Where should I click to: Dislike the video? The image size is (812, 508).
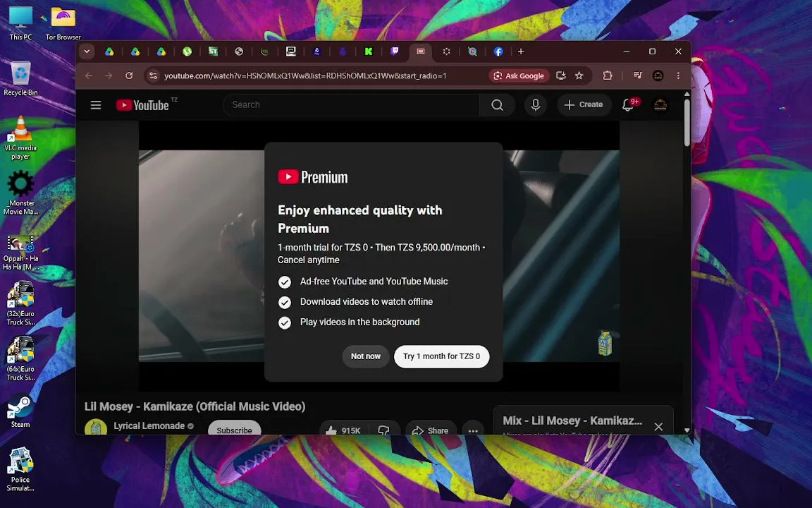(383, 430)
